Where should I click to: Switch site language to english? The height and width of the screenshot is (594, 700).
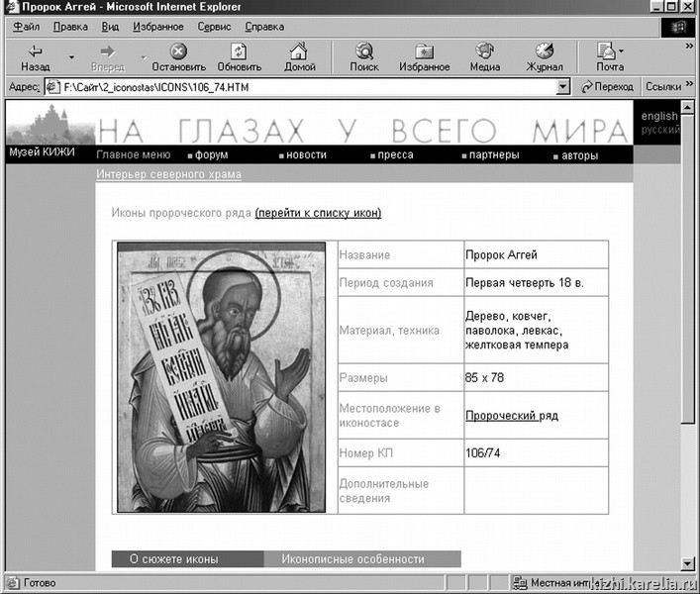(659, 116)
